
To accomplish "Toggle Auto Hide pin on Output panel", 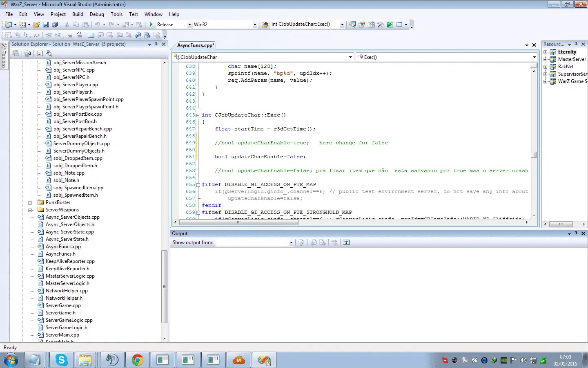I will 576,233.
